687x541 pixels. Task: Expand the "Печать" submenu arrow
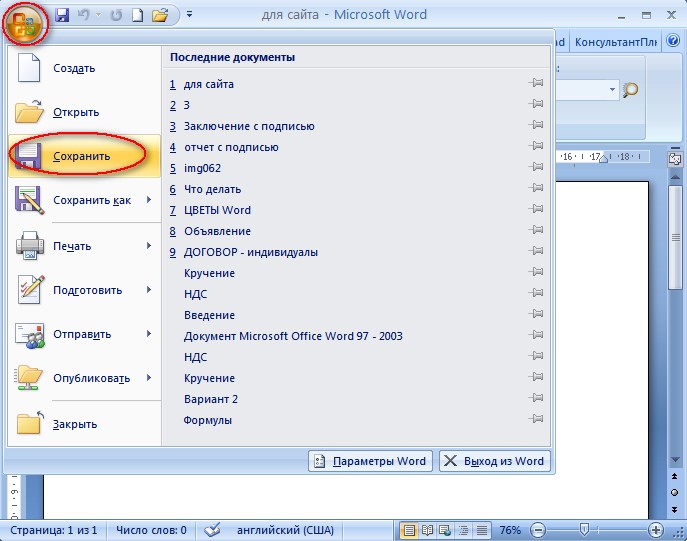[x=148, y=246]
